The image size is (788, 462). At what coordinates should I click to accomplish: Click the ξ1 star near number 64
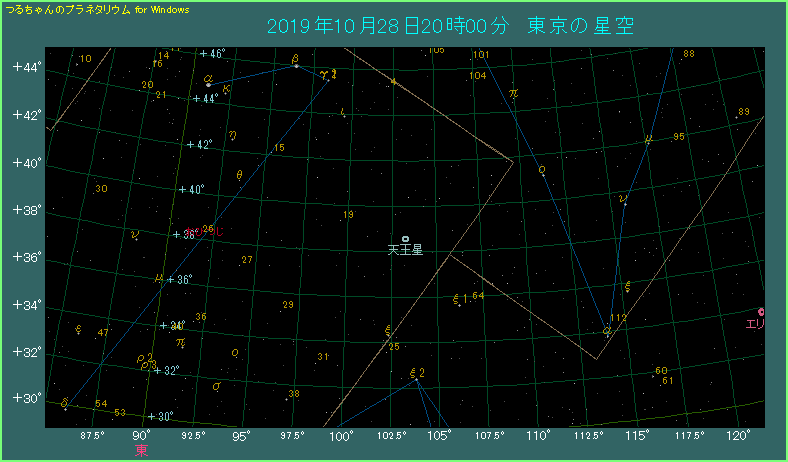[459, 299]
